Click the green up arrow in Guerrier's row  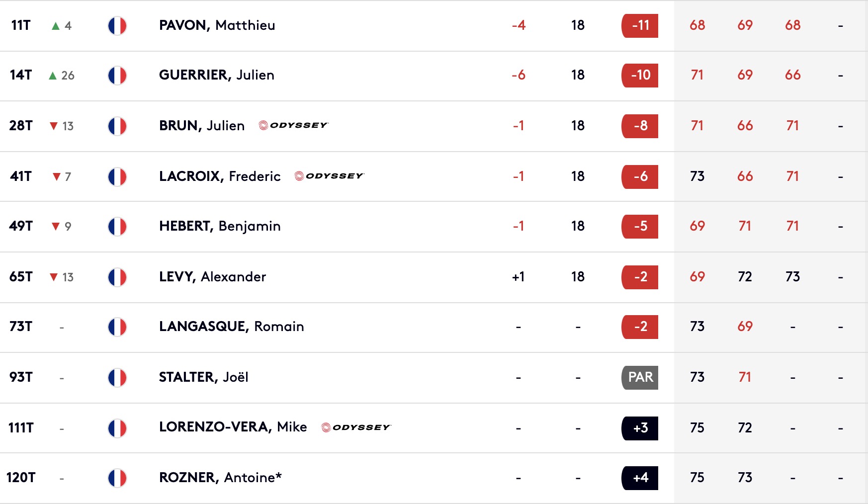coord(53,76)
